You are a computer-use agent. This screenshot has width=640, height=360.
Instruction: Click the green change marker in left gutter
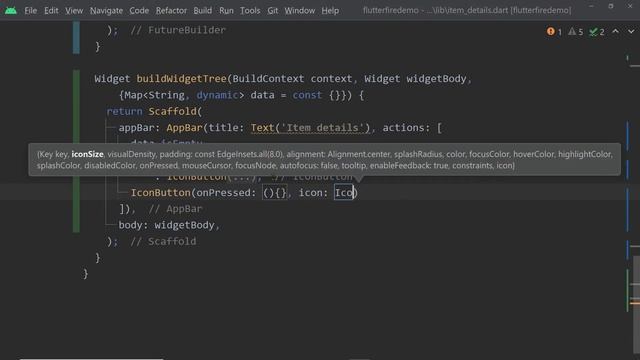click(76, 151)
